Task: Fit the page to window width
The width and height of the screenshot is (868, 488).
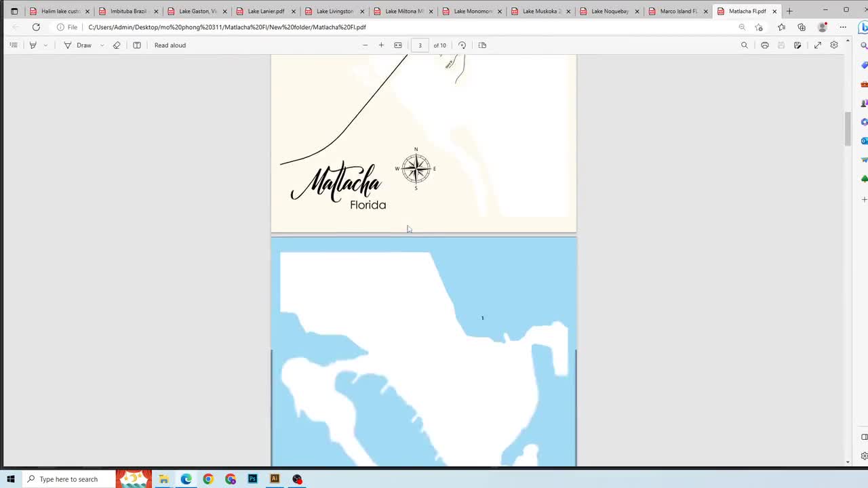Action: [397, 45]
